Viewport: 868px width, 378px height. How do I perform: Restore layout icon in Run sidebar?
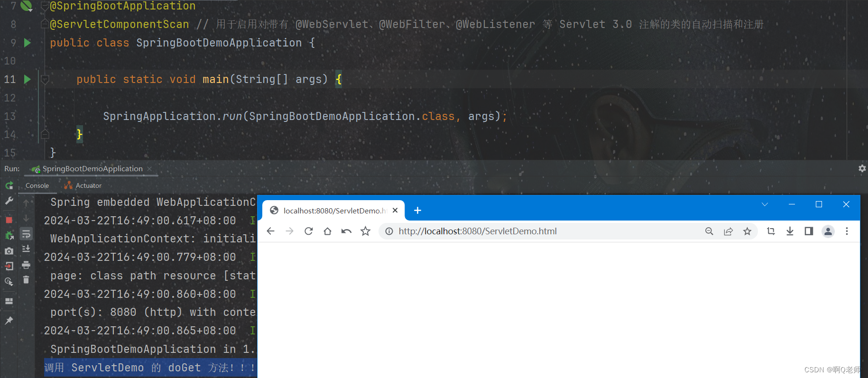click(9, 301)
